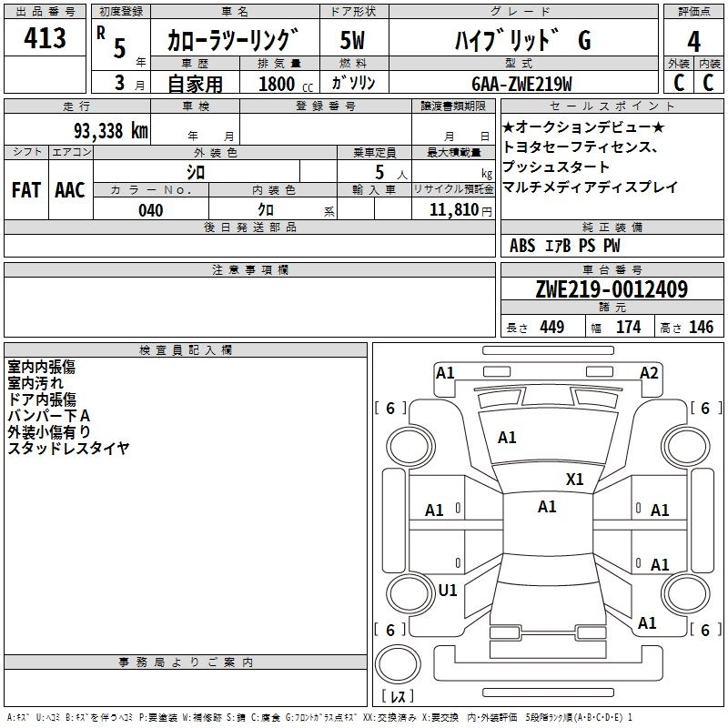Select the AAC air conditioner cell
Screen dimensions: 728x728
tap(69, 190)
